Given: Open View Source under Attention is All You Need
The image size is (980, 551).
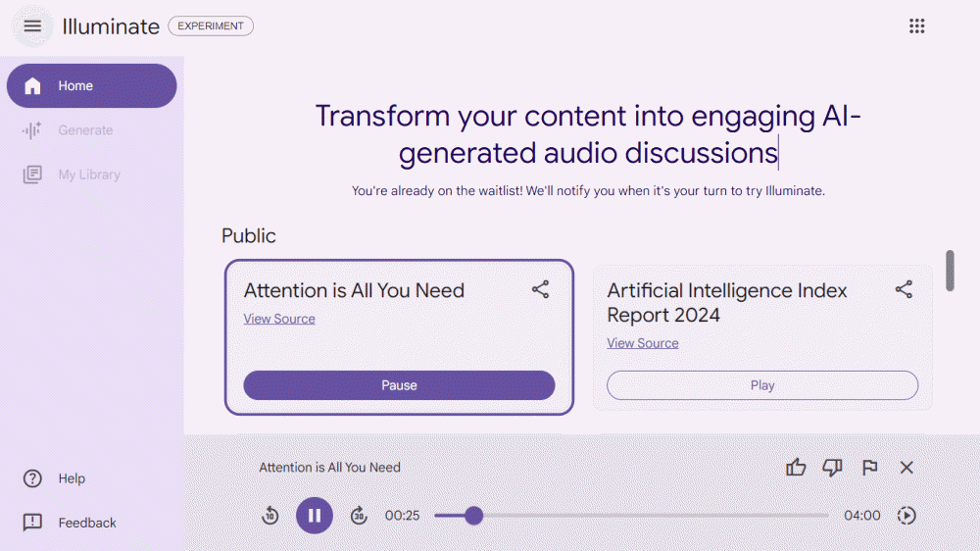Looking at the screenshot, I should pos(279,319).
